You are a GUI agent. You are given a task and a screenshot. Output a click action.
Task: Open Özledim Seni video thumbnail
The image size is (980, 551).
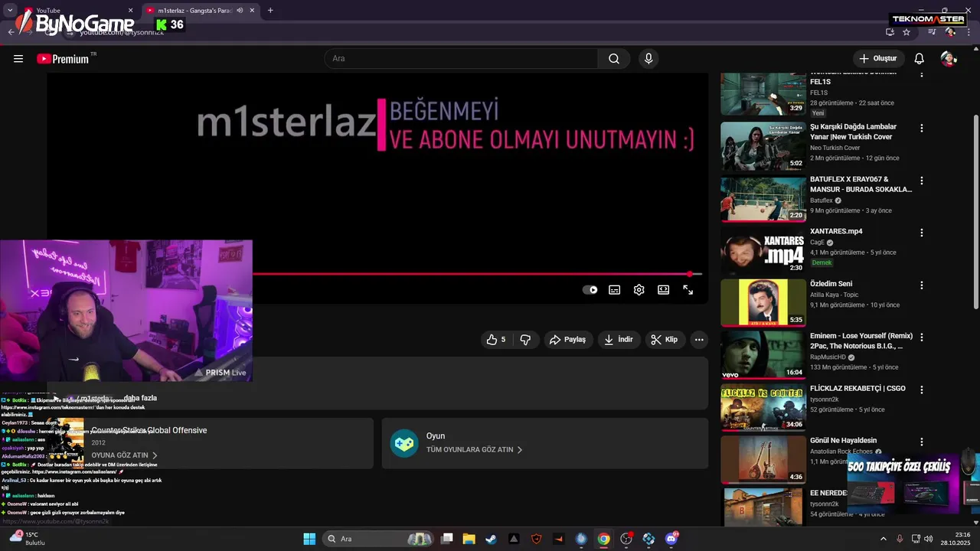[763, 302]
